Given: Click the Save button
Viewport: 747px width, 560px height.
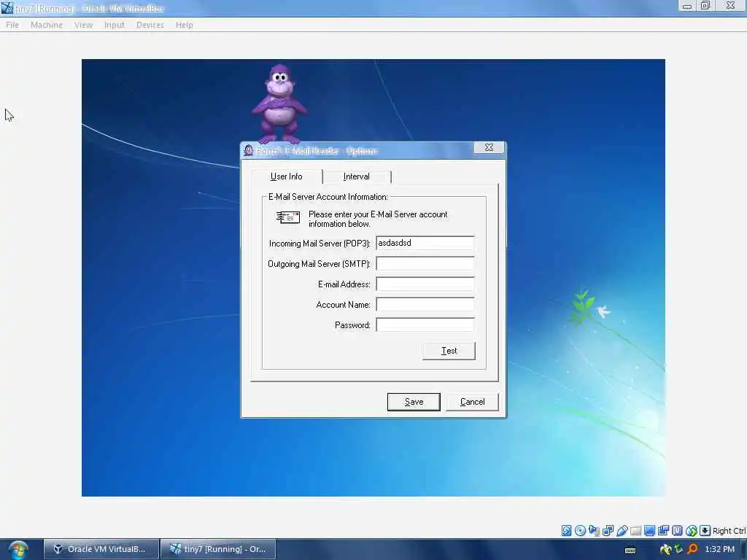Looking at the screenshot, I should pos(414,402).
